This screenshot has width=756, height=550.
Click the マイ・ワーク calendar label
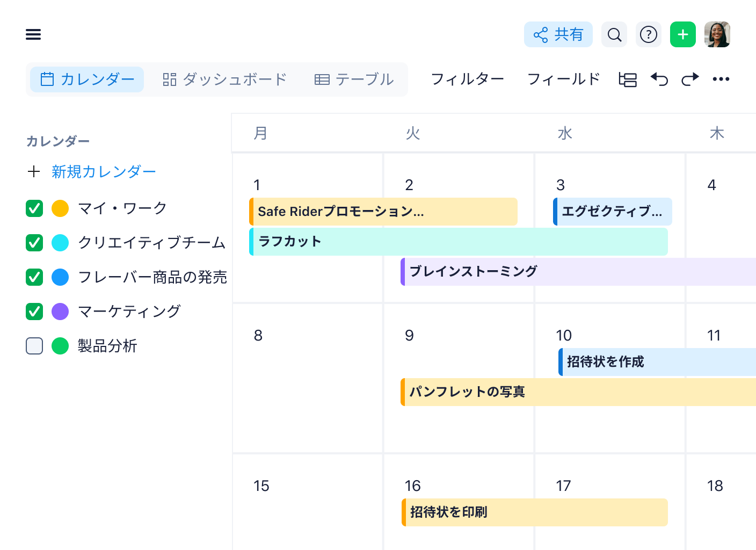click(x=122, y=208)
